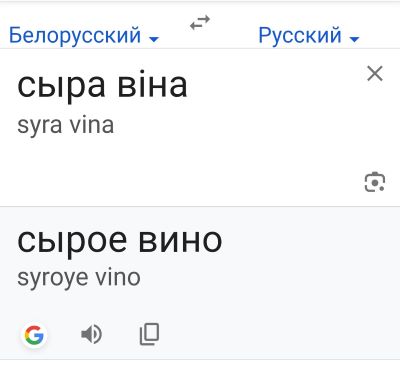
Task: Place the cursor in the source text 'сыра віна'
Action: click(102, 86)
